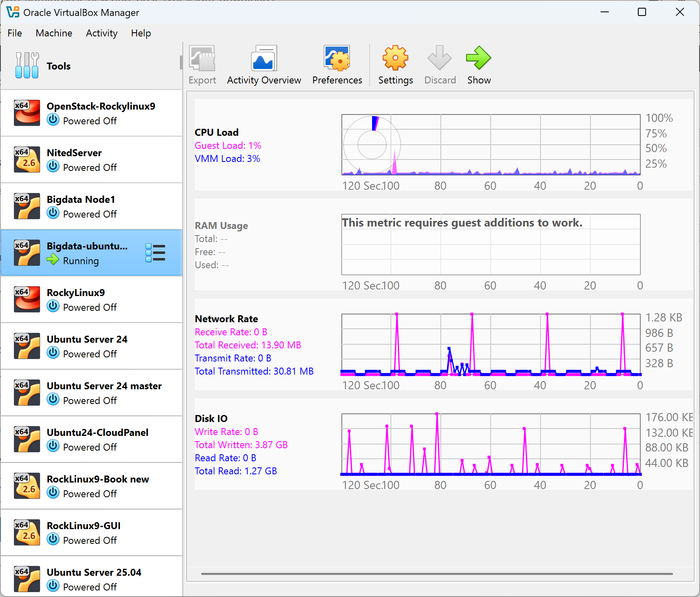Click the Total Received: 13.90 MB text
The image size is (700, 597).
pos(248,345)
